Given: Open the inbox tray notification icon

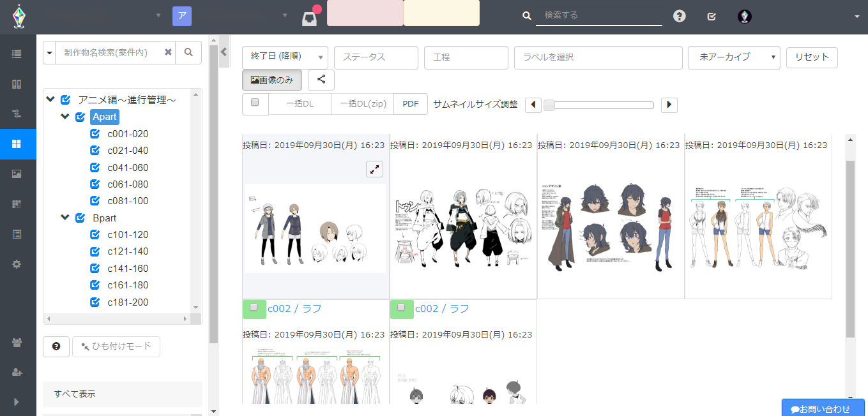Looking at the screenshot, I should [x=310, y=18].
